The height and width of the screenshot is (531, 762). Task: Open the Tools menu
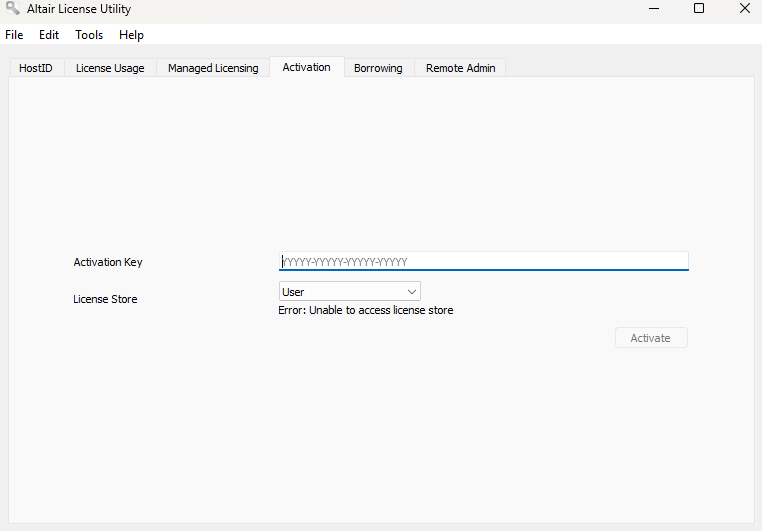click(x=89, y=35)
